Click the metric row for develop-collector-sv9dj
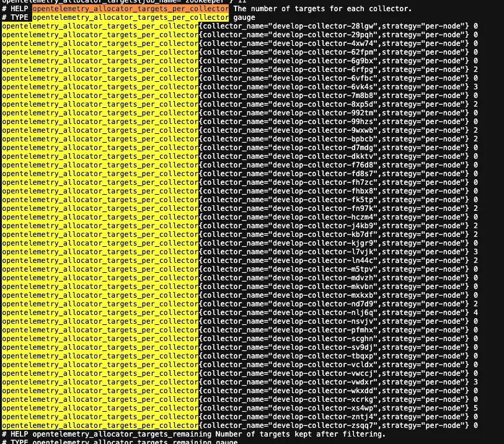504x444 pixels. tap(240, 347)
